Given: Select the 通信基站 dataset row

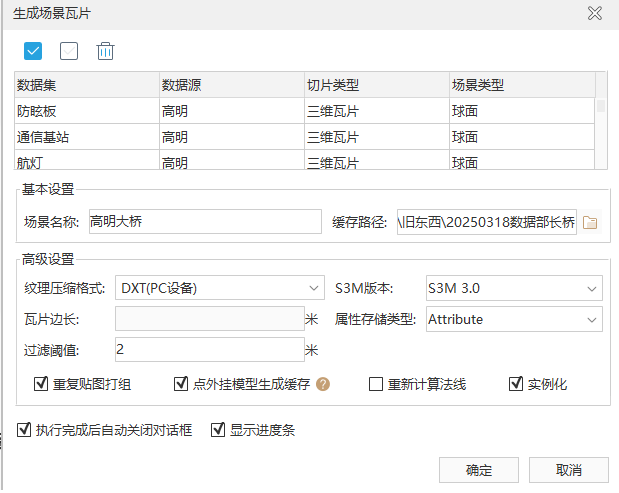Looking at the screenshot, I should [86, 137].
